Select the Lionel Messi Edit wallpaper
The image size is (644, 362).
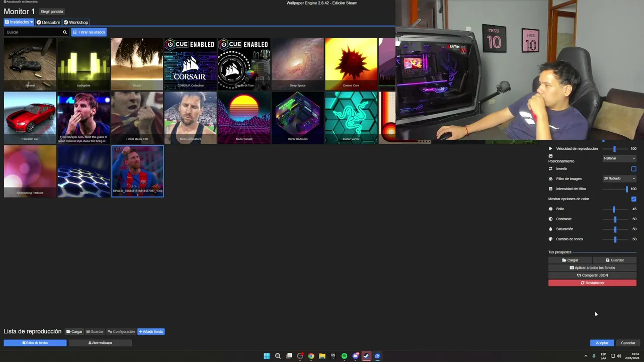coord(137,118)
